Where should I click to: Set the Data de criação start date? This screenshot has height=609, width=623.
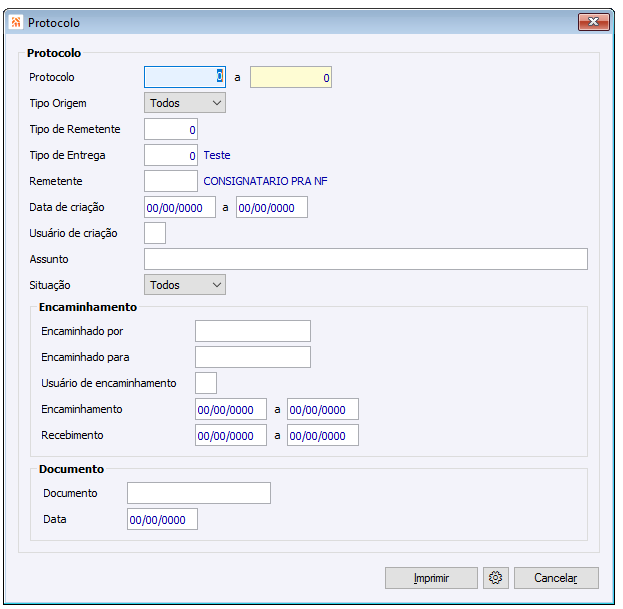180,207
